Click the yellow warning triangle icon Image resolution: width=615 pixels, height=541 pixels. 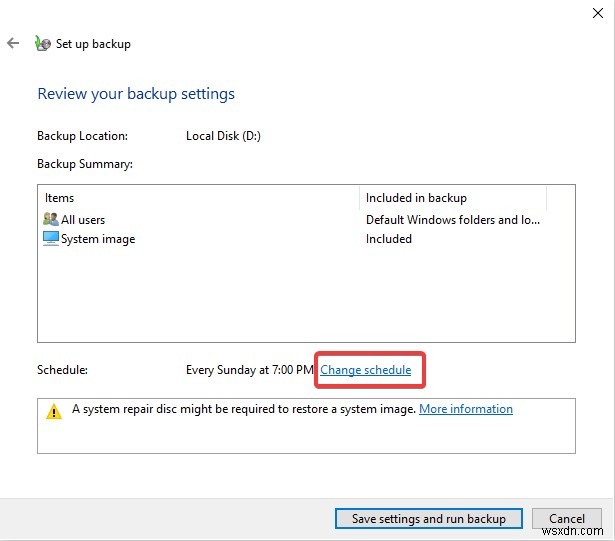pos(54,411)
